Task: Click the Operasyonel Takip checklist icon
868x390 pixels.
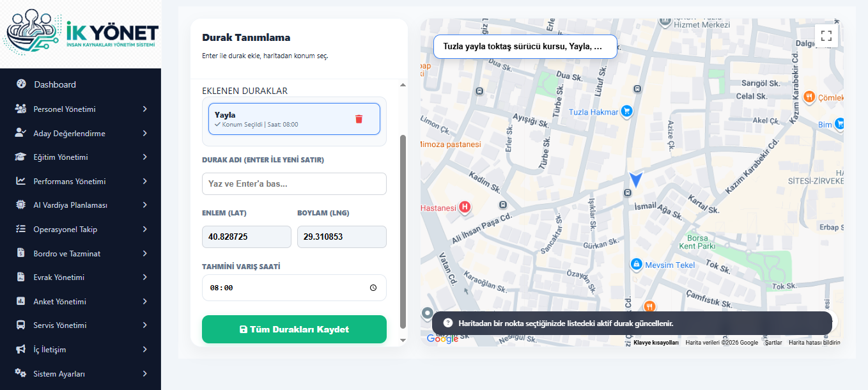Action: click(x=21, y=229)
